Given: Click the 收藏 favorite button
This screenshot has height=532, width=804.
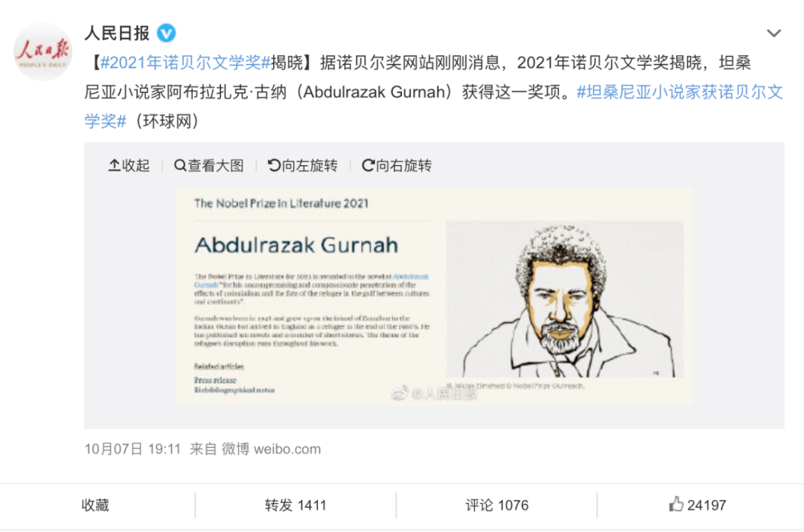Looking at the screenshot, I should [95, 505].
